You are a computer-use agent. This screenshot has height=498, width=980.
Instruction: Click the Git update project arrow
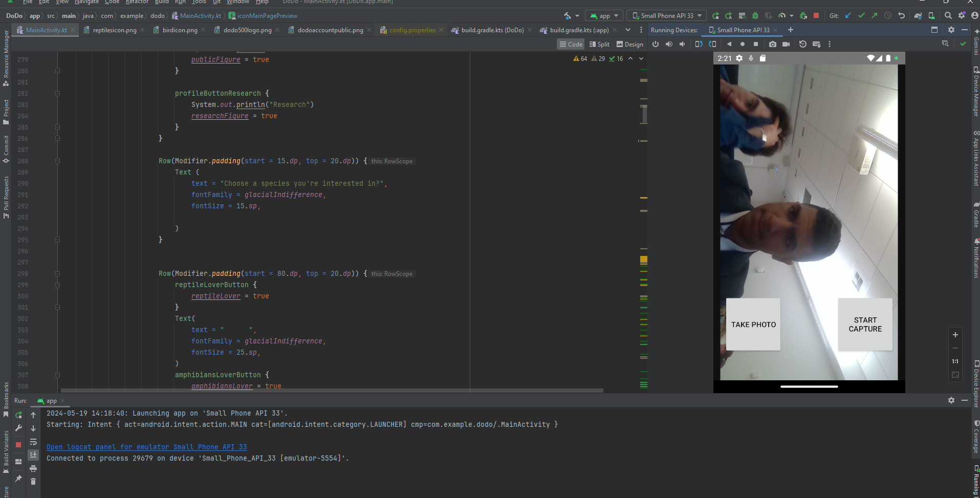click(x=848, y=16)
